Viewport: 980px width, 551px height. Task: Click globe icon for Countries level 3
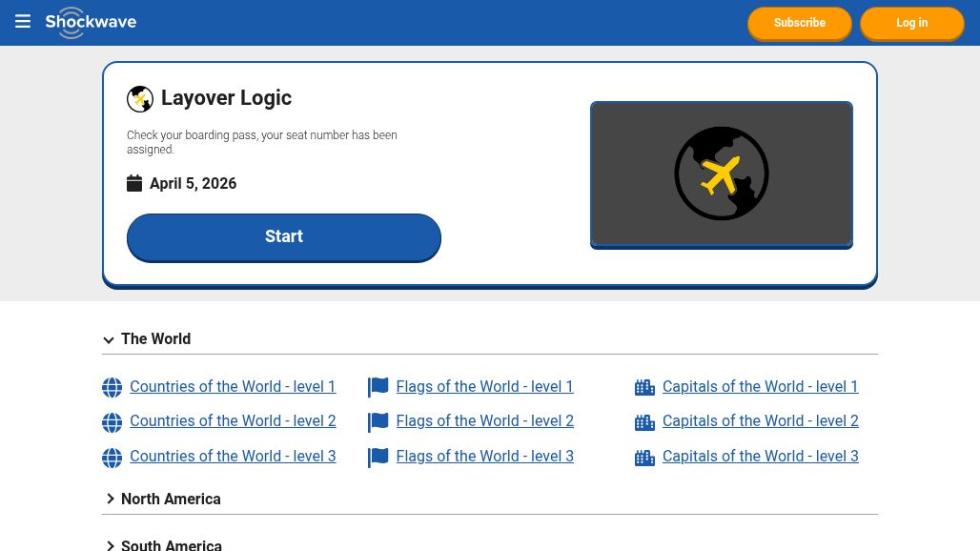pyautogui.click(x=112, y=458)
